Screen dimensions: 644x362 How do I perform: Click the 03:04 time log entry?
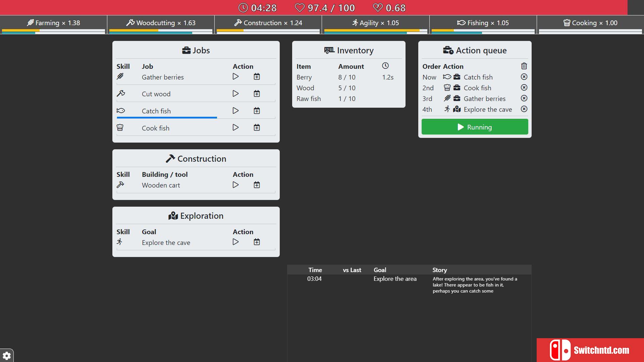[314, 279]
